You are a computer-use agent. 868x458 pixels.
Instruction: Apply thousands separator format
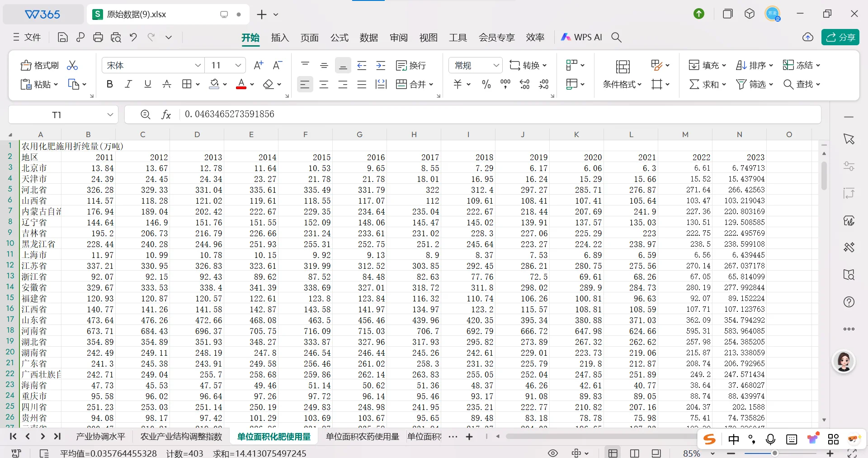(x=505, y=84)
